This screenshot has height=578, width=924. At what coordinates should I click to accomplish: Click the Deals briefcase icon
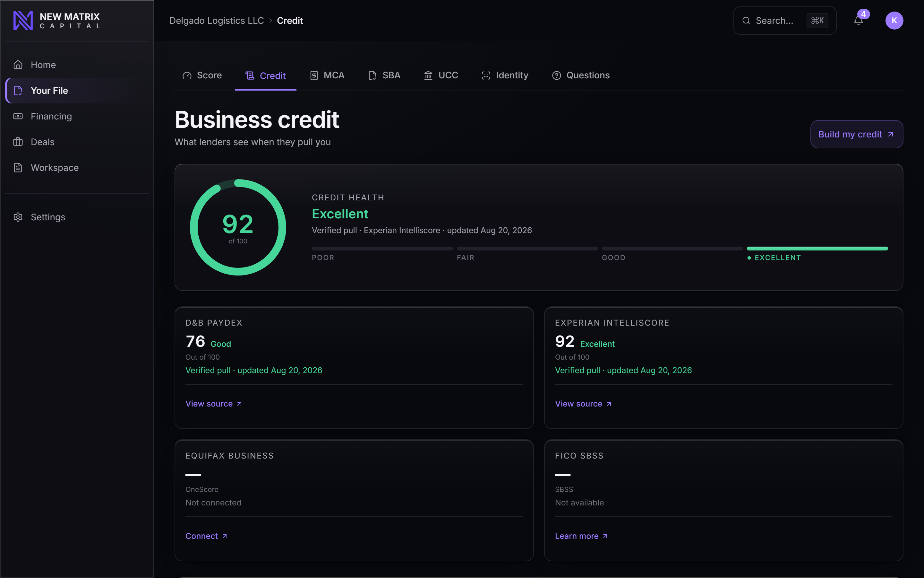[x=18, y=142]
